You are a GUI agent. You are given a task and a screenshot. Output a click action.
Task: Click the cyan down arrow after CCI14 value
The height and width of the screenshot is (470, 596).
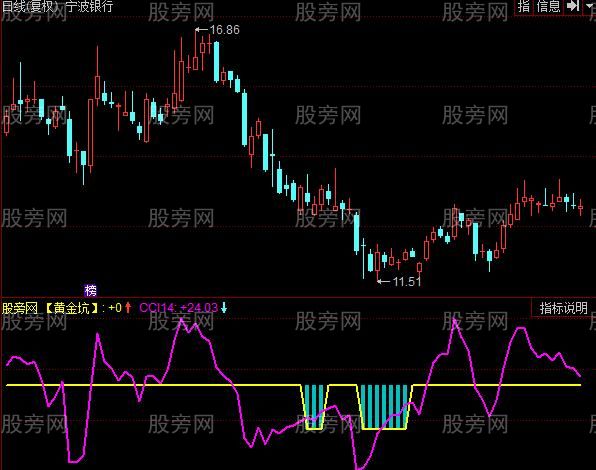(x=224, y=307)
